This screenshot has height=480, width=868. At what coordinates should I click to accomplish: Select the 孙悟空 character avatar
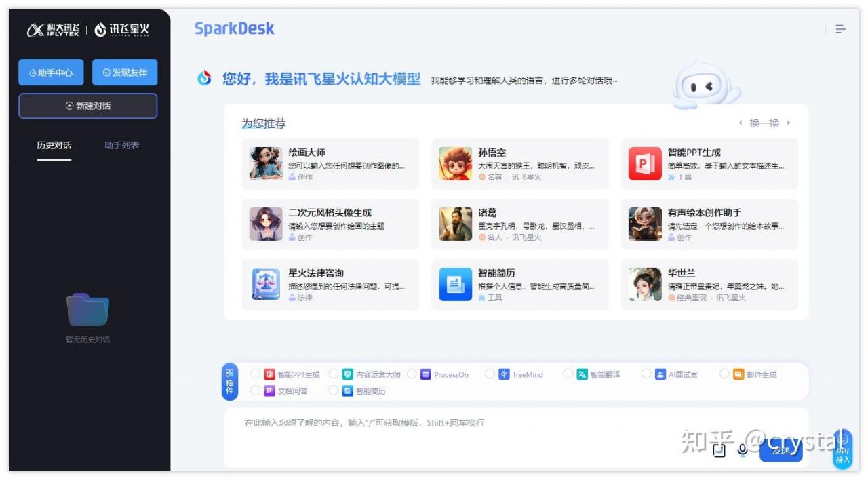456,163
